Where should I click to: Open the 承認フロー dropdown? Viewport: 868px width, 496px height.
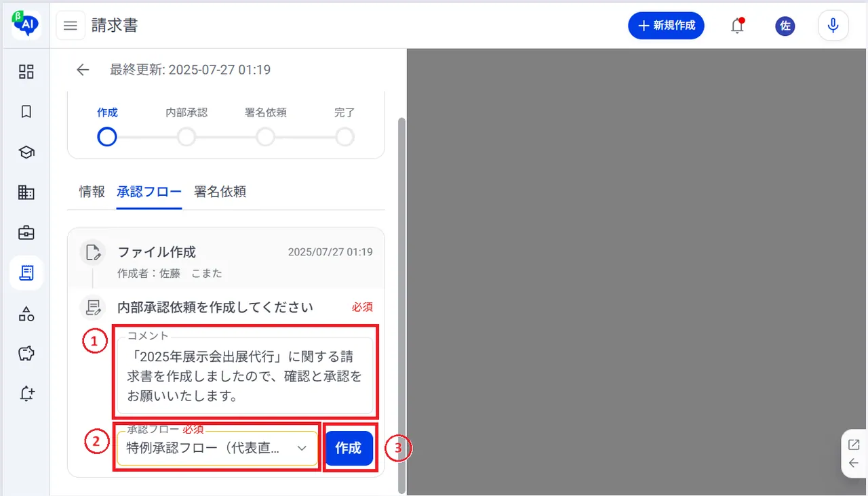[x=217, y=449]
